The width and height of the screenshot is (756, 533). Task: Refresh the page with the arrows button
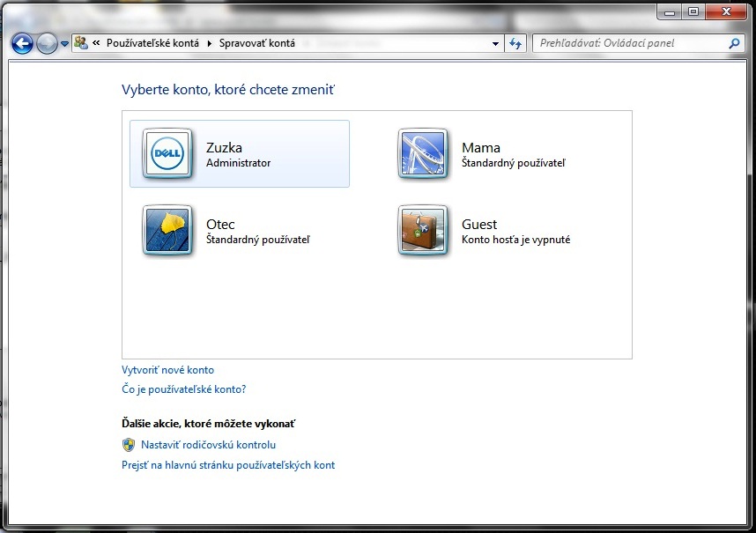pos(515,43)
